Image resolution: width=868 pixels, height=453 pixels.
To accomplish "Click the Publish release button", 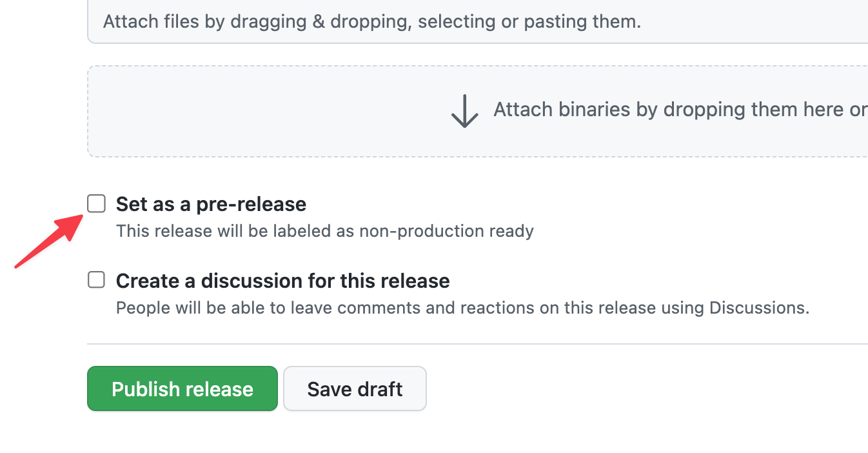I will pyautogui.click(x=182, y=388).
